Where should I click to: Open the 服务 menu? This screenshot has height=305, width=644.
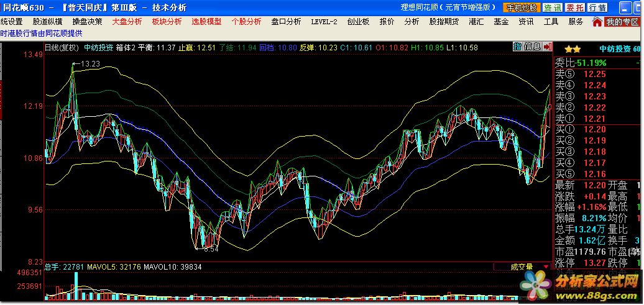(576, 22)
